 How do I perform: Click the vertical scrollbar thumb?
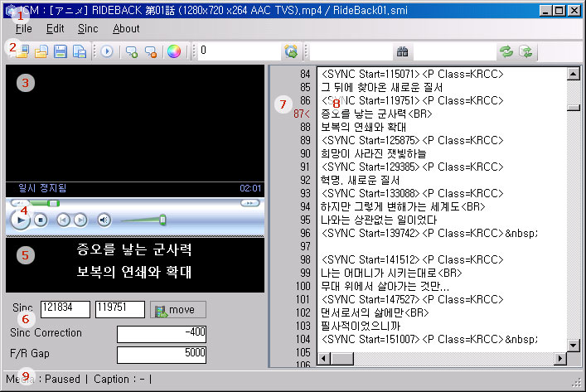pyautogui.click(x=574, y=108)
